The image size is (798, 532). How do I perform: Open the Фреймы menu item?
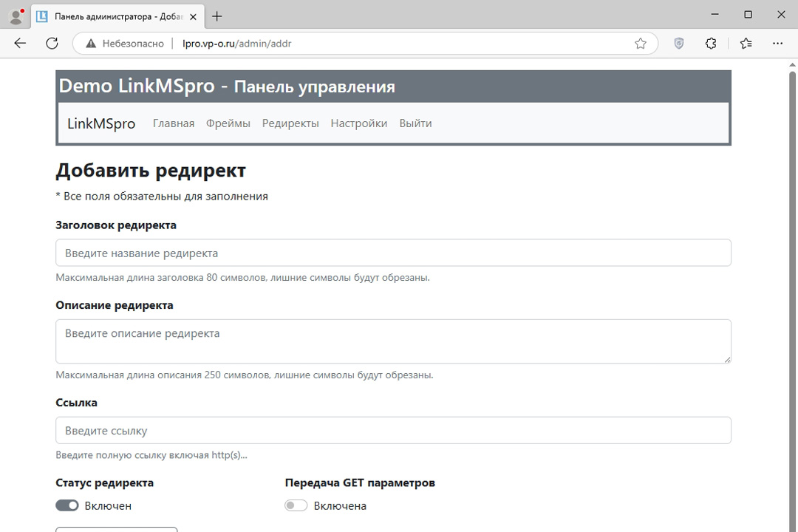click(x=228, y=123)
